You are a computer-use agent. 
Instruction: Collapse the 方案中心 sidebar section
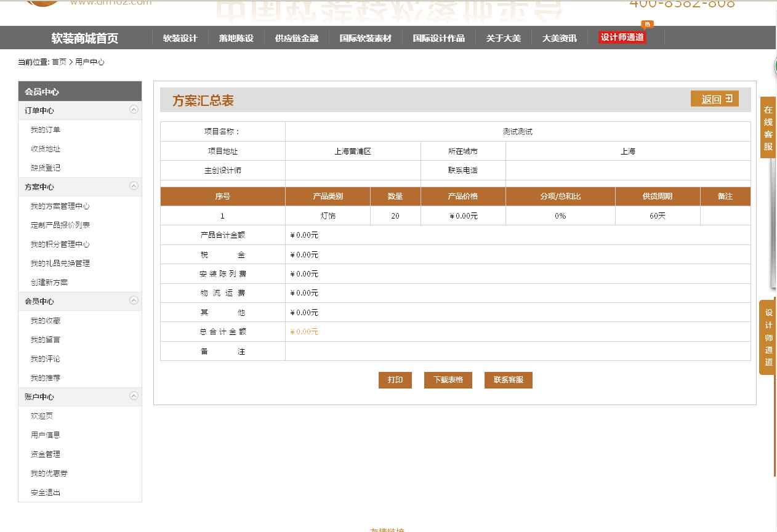pos(134,187)
